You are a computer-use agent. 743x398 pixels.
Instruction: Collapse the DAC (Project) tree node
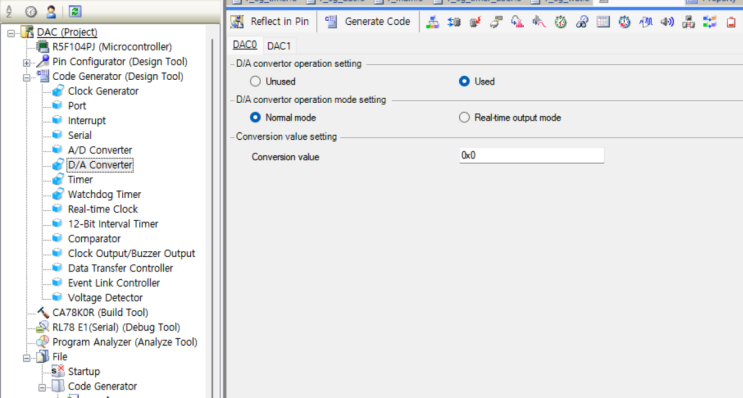[11, 33]
